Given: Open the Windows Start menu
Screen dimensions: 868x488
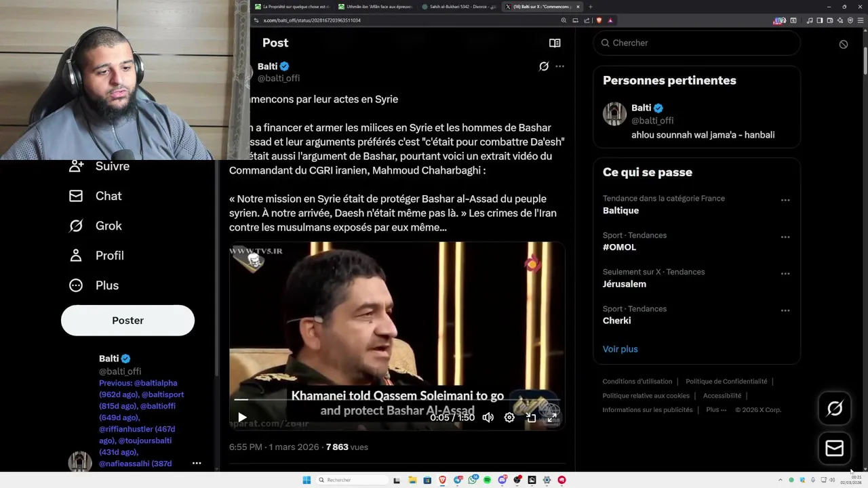Looking at the screenshot, I should tap(307, 480).
